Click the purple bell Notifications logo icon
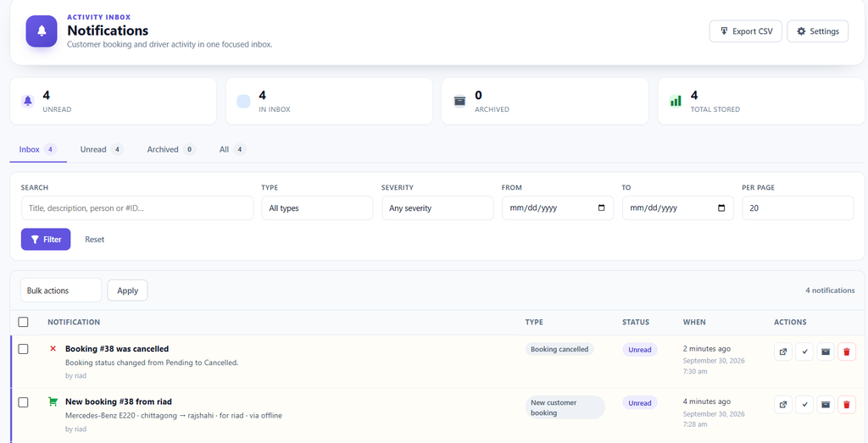 [x=42, y=31]
